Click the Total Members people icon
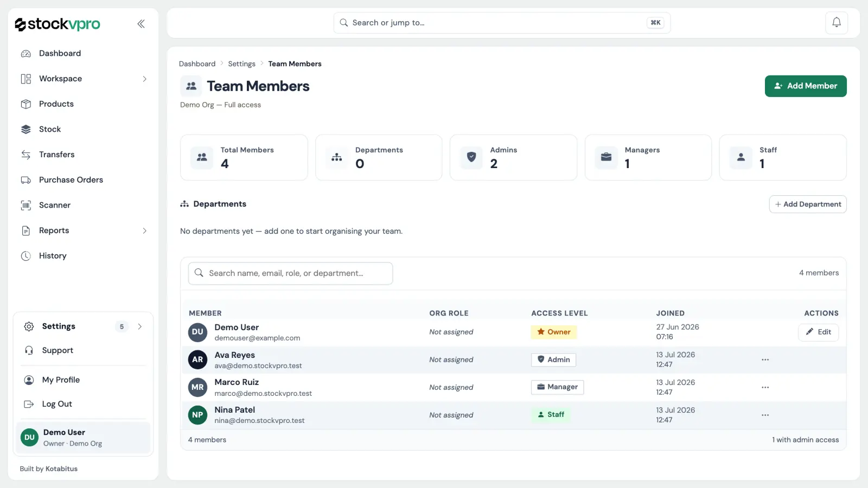 point(202,157)
